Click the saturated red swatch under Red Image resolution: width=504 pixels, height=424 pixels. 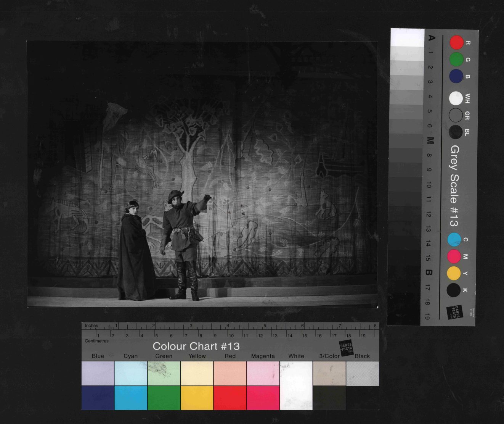pos(230,398)
